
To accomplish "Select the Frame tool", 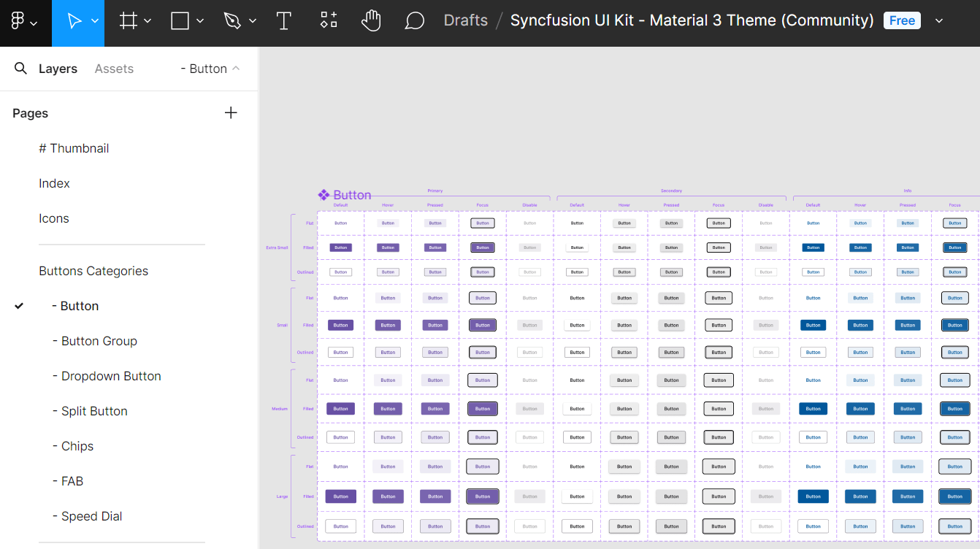I will pyautogui.click(x=129, y=21).
